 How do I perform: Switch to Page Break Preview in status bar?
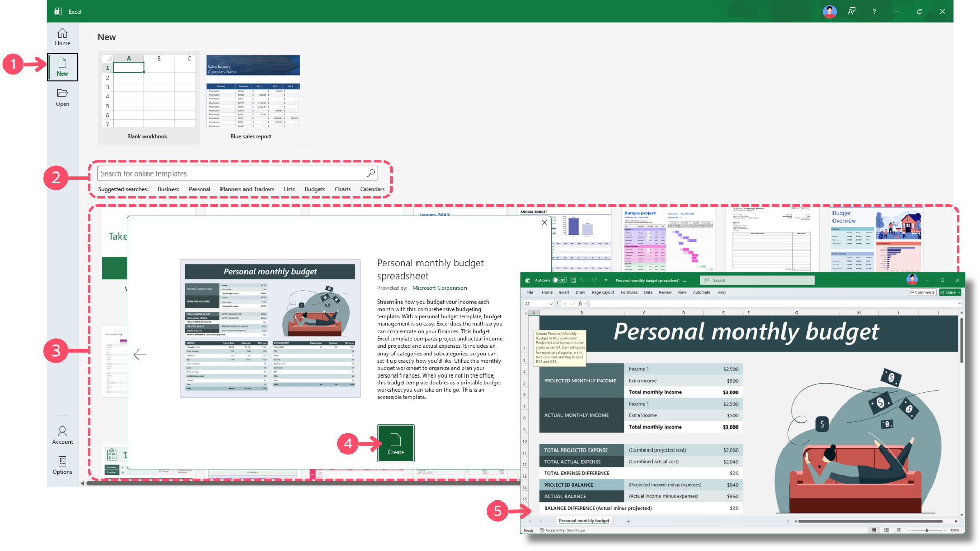click(899, 530)
